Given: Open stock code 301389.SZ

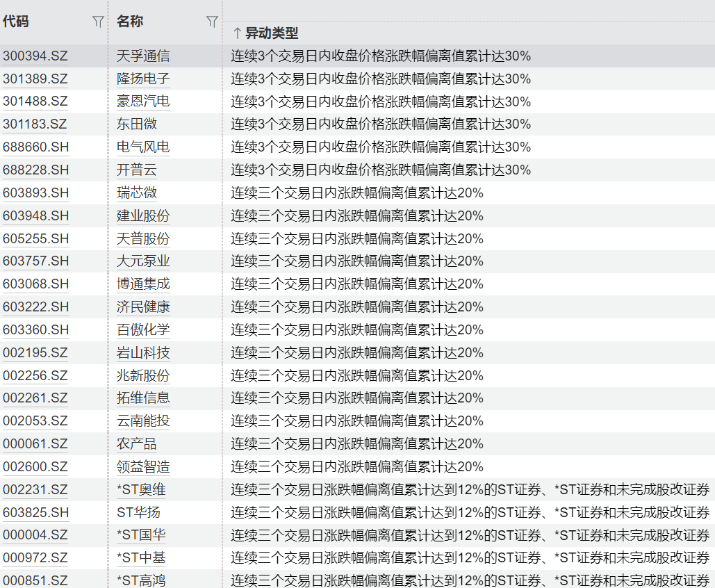Looking at the screenshot, I should point(35,79).
